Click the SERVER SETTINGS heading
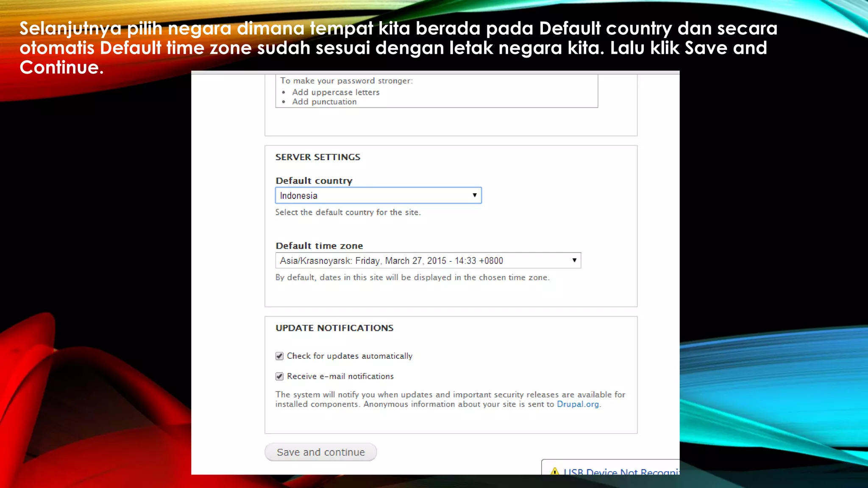The image size is (868, 488). coord(318,157)
